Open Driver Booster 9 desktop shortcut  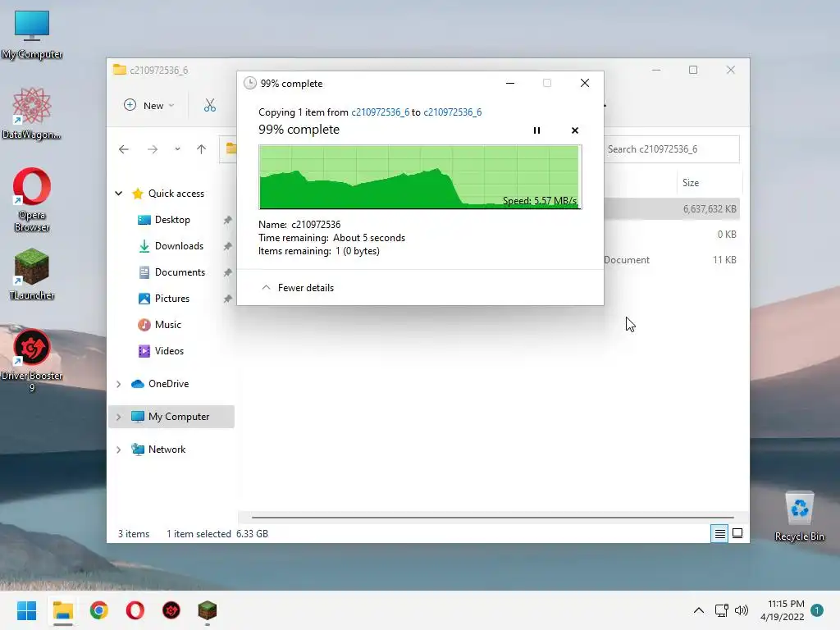[x=32, y=361]
